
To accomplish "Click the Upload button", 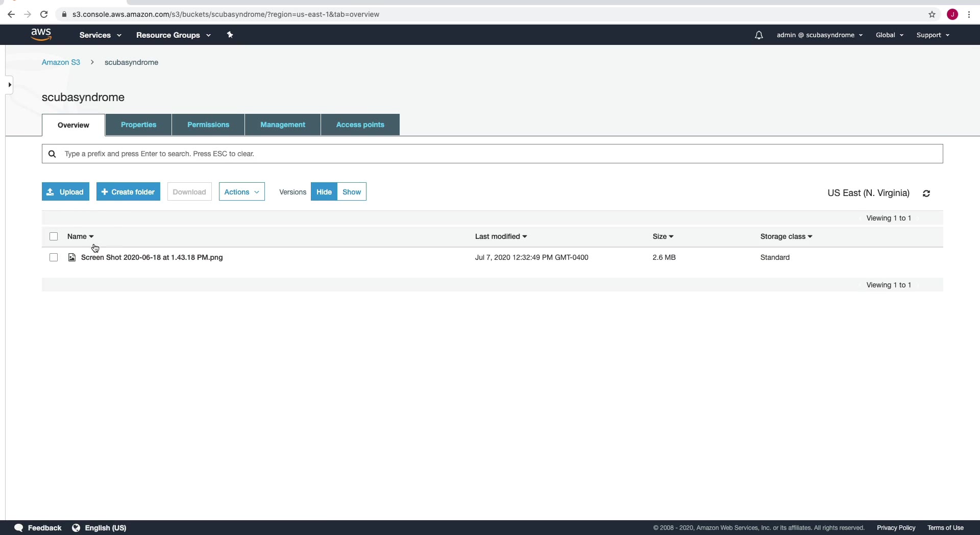I will point(65,192).
